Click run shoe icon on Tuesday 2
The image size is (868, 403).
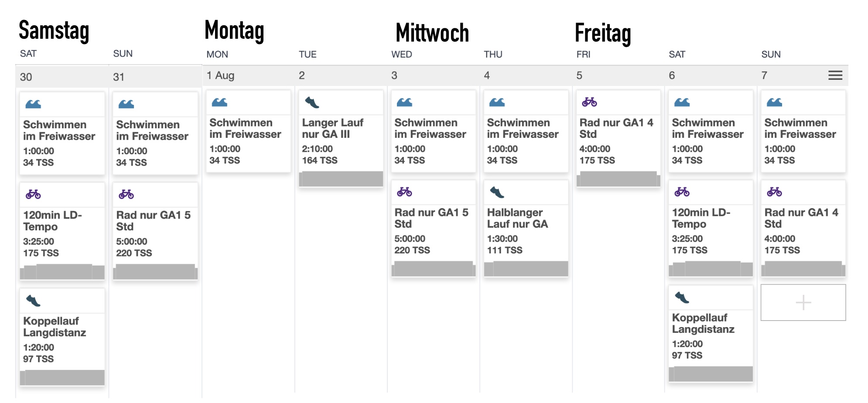pos(312,102)
